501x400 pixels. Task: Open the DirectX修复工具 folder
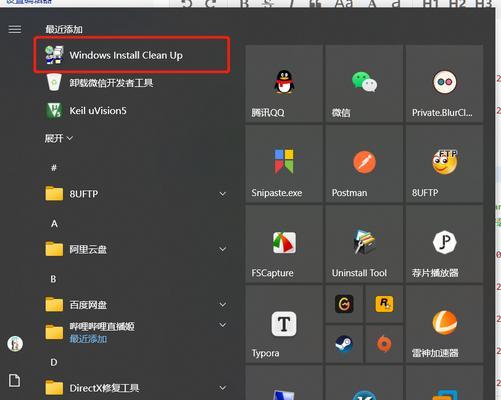pos(132,388)
